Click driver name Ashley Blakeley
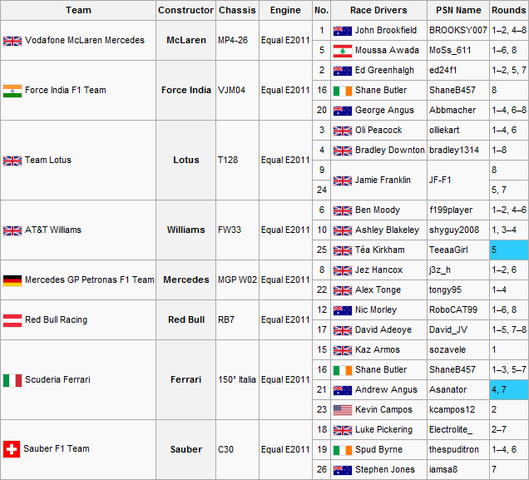The height and width of the screenshot is (480, 529). pyautogui.click(x=387, y=230)
